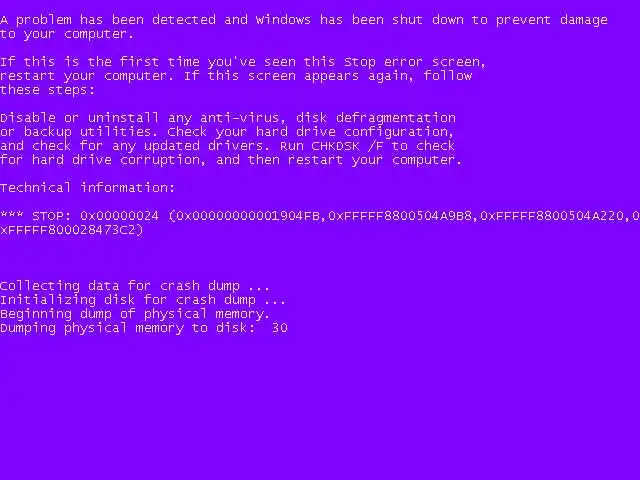Click the memory dump progress number 30
The image size is (640, 480).
click(280, 328)
